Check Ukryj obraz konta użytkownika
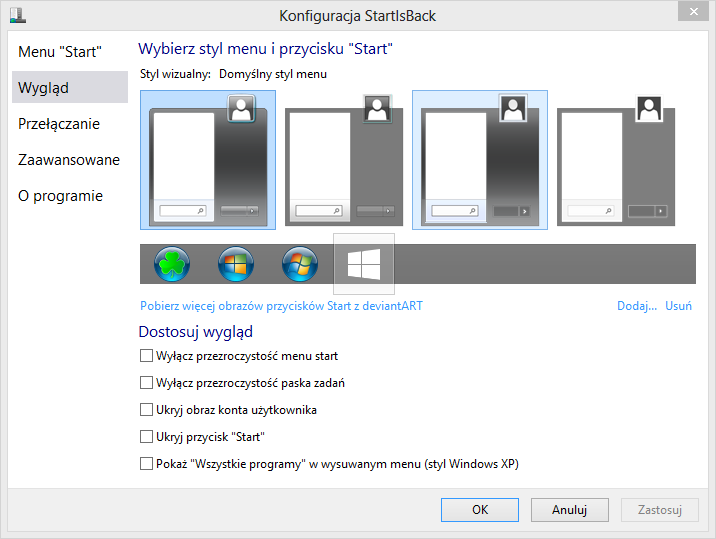This screenshot has height=539, width=716. click(x=146, y=409)
